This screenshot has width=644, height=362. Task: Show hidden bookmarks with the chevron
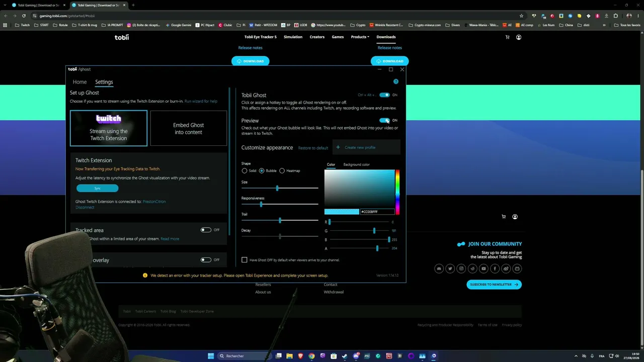(x=604, y=25)
